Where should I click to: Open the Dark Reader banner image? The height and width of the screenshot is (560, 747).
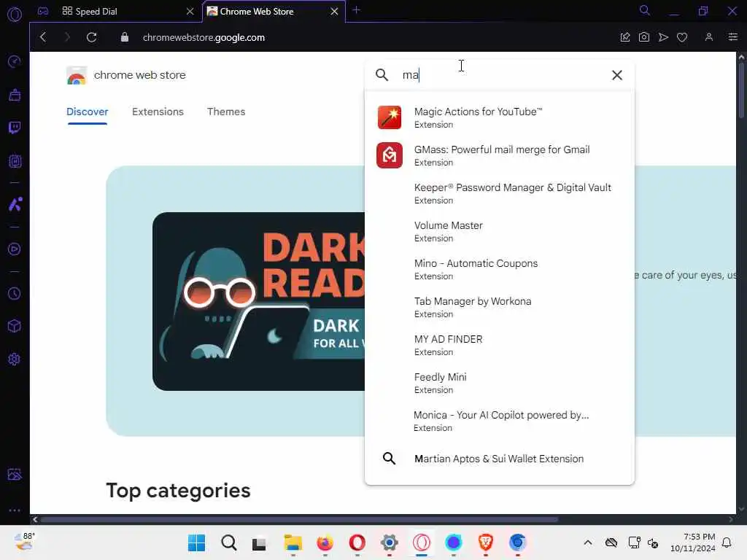pyautogui.click(x=259, y=301)
